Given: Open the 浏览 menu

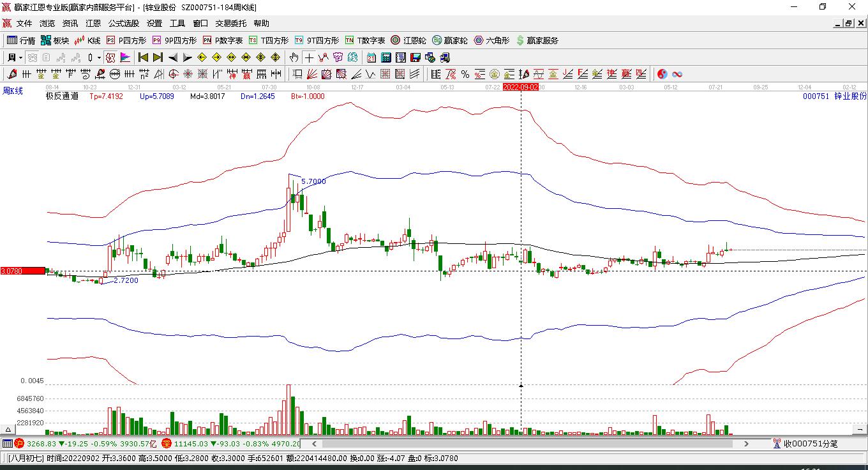Looking at the screenshot, I should tap(47, 24).
